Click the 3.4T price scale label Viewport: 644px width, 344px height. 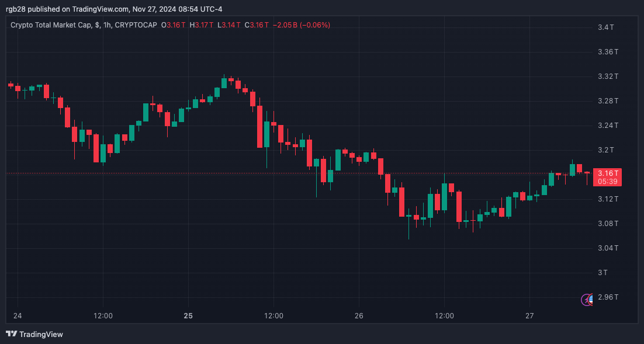click(606, 27)
